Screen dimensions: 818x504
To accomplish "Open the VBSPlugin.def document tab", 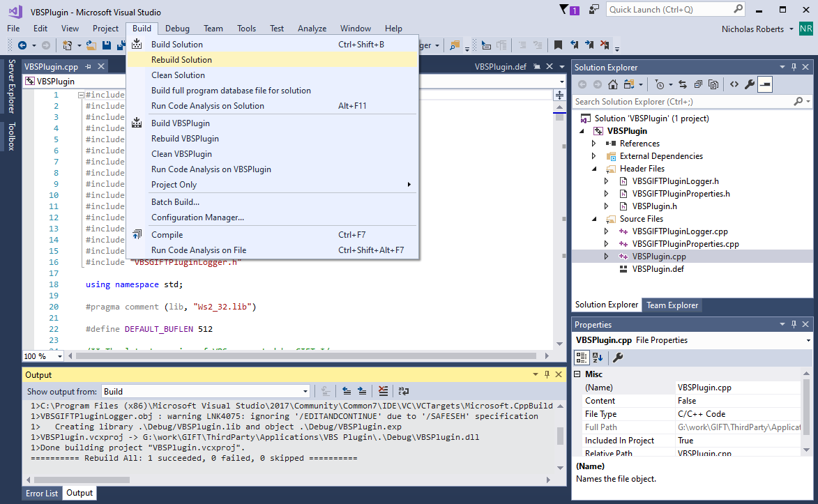I will [x=500, y=67].
